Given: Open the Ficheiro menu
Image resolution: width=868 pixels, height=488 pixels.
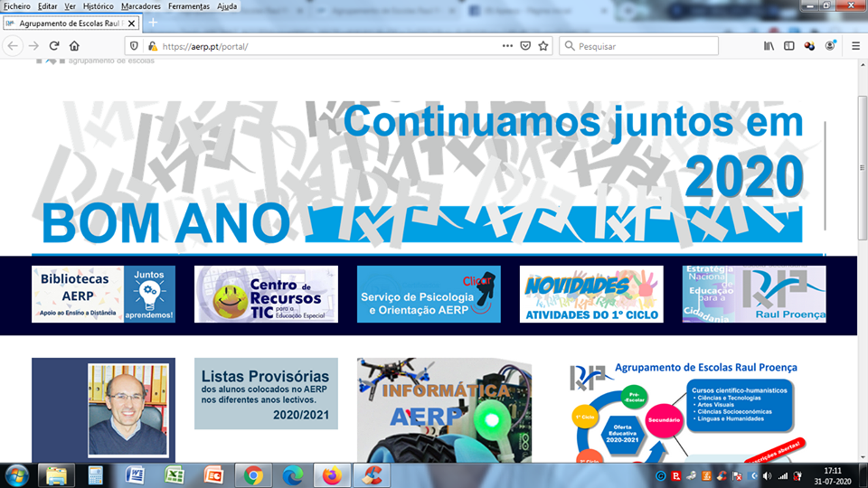Looking at the screenshot, I should 17,6.
